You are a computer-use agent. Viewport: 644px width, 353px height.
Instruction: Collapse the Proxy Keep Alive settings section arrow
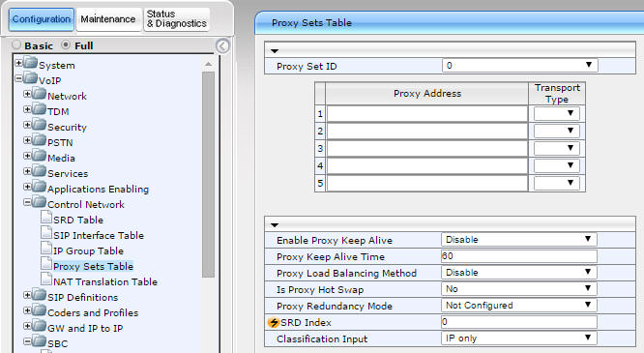275,225
